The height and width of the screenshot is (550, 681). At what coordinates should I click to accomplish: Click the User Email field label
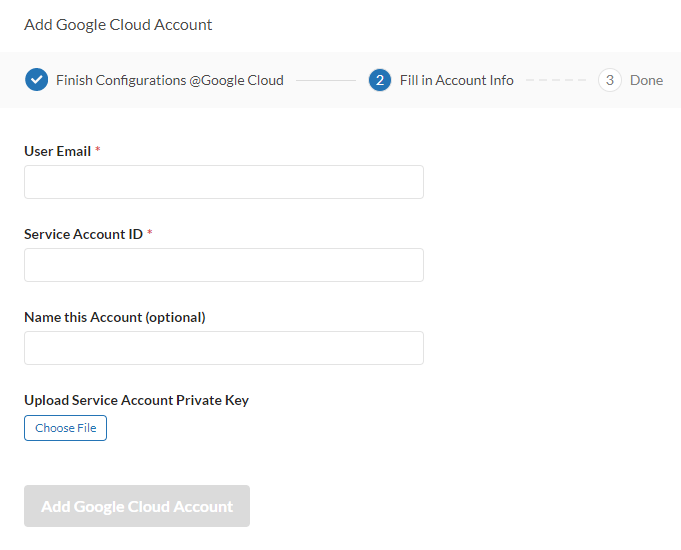(x=57, y=151)
